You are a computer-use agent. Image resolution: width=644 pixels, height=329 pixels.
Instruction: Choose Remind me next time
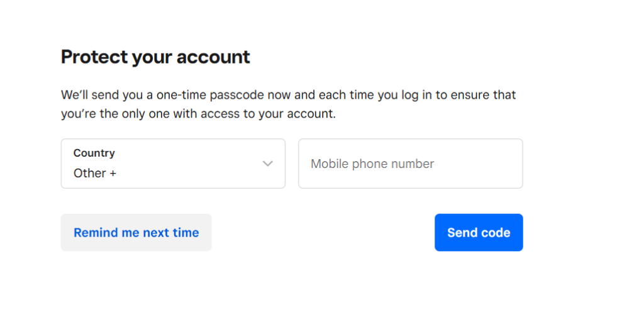(x=136, y=233)
